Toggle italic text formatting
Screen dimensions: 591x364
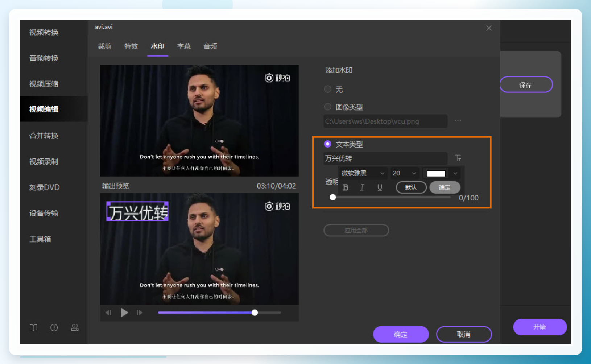[x=362, y=187]
